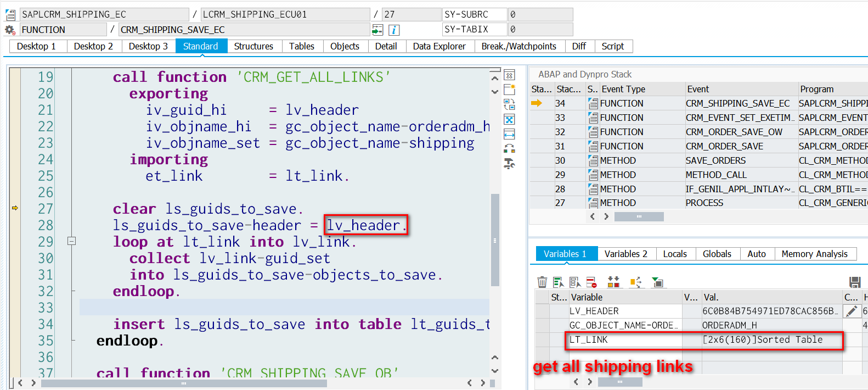Click the delete row icon with red minus
The height and width of the screenshot is (390, 868).
click(591, 282)
